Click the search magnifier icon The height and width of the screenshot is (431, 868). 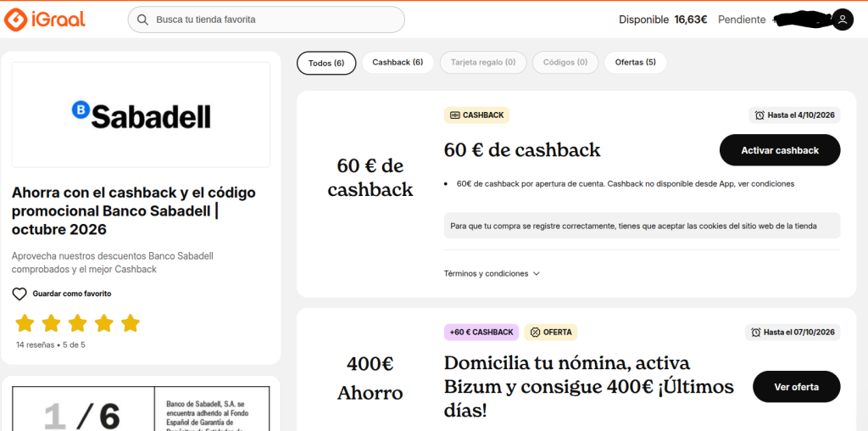[142, 20]
